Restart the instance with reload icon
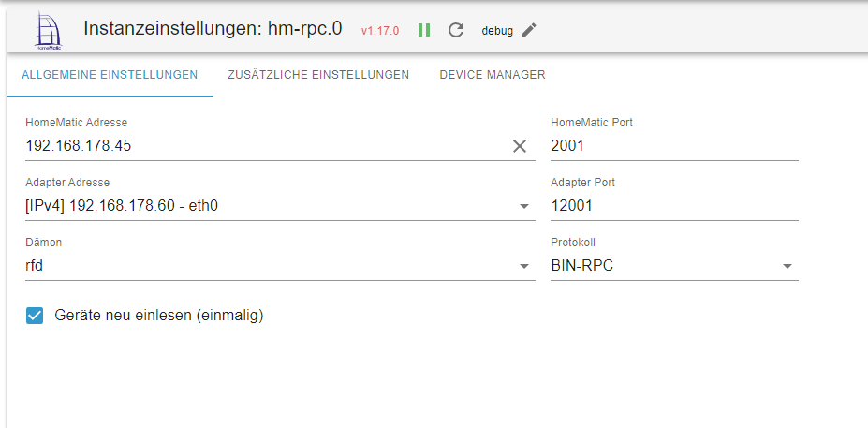The image size is (868, 428). (x=456, y=30)
